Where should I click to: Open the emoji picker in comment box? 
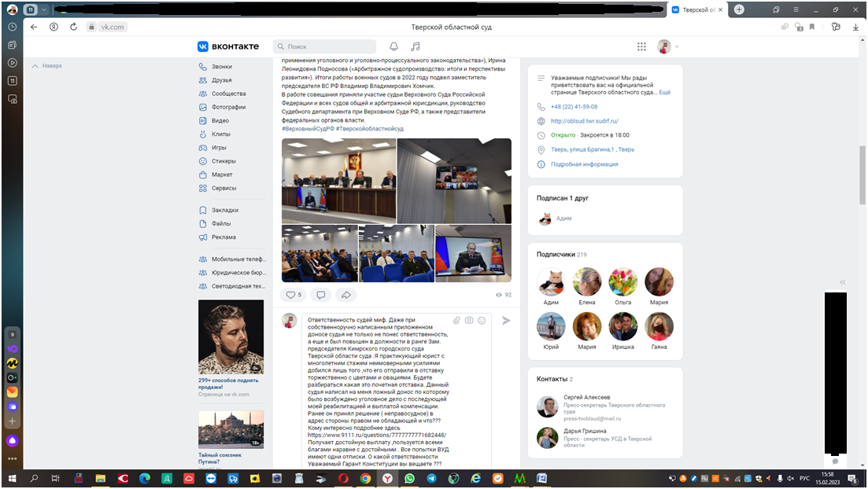482,320
